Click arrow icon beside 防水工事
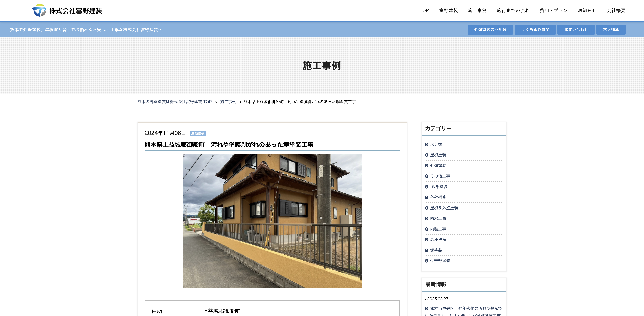Screen dimensions: 644x316 click(426, 218)
